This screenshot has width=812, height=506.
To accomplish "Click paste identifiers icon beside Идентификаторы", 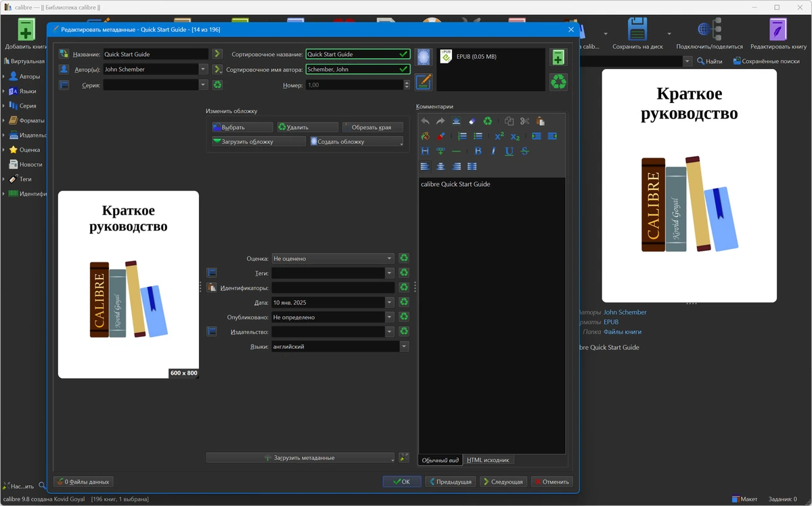I will 212,287.
